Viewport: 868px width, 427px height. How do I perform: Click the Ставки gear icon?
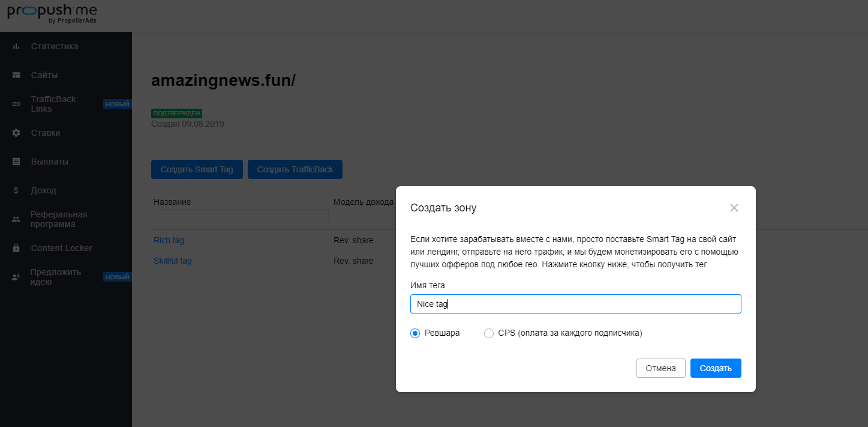tap(16, 133)
